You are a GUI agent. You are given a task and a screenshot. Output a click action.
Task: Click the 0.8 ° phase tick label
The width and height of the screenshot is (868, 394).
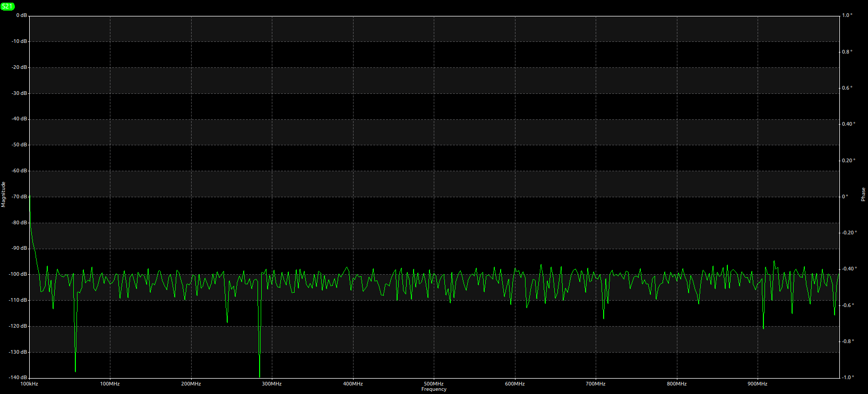pyautogui.click(x=847, y=52)
